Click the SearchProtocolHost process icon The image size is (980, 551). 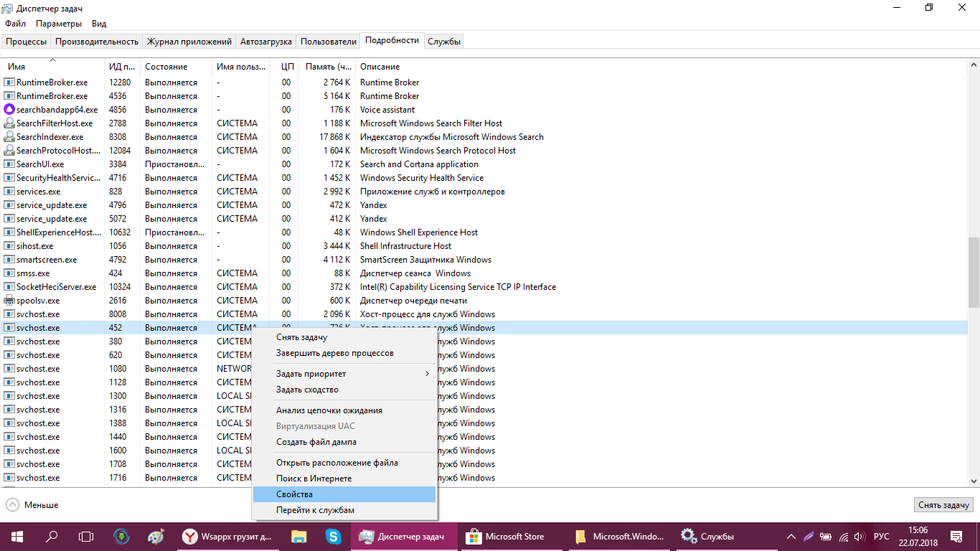9,151
